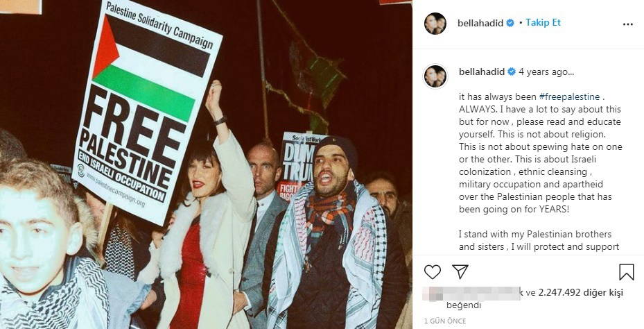
Task: Click verified badge next to header username
Action: click(510, 24)
